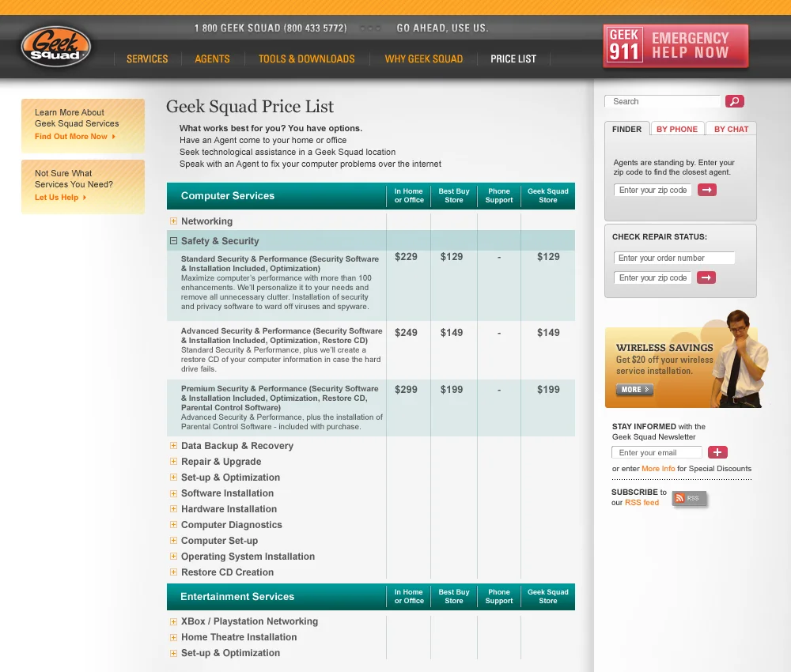The height and width of the screenshot is (672, 791).
Task: Click the More Info link for discounts
Action: 658,468
